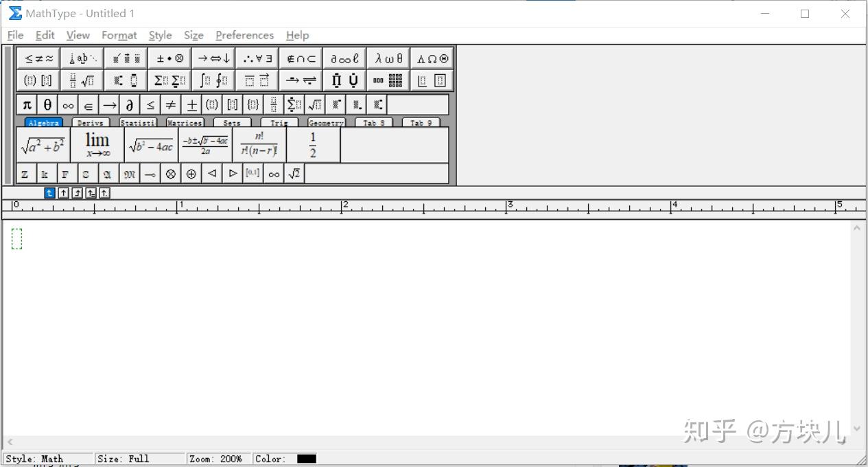The image size is (868, 467).
Task: Open the Preferences menu
Action: pos(244,35)
